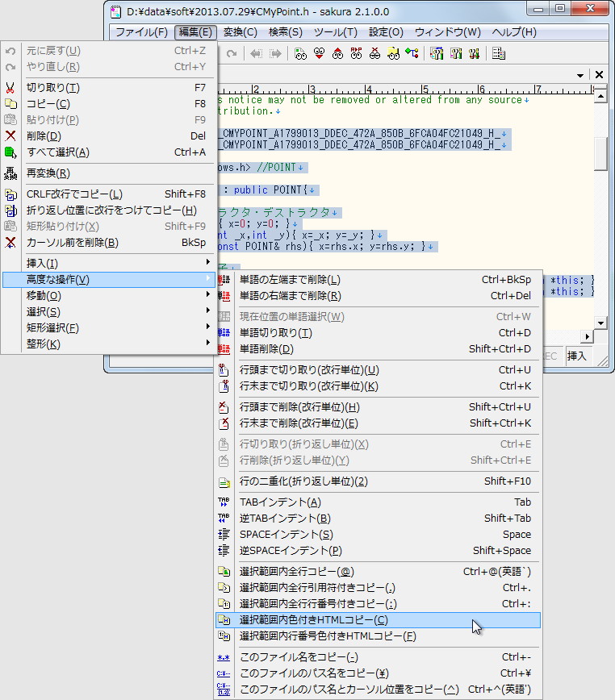Choose 選択範囲内全行行番号付きコピー(:)
Screen dimensions: 615x700
tap(378, 603)
